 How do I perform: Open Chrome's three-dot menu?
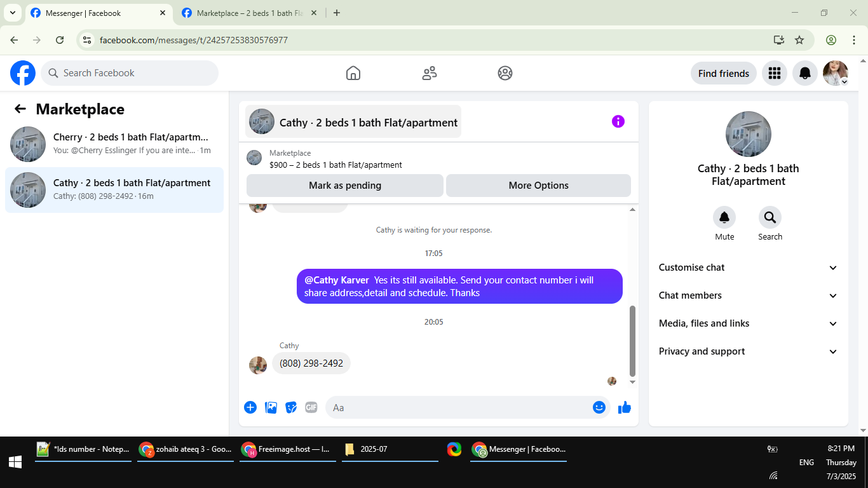coord(854,40)
